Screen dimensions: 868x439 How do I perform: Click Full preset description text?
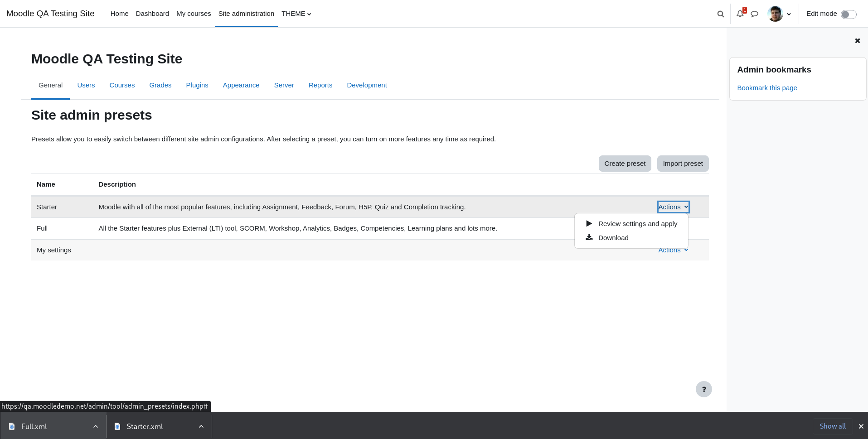coord(298,228)
